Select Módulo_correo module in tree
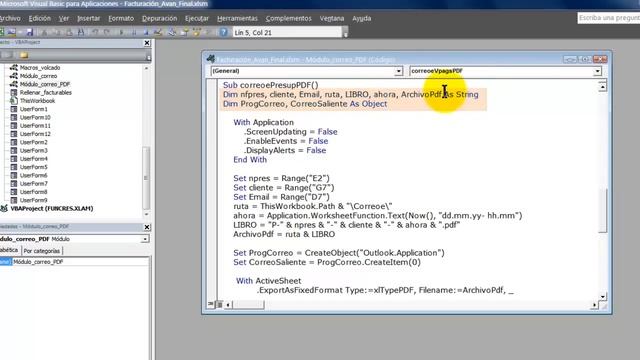The image size is (640, 360). coord(38,76)
